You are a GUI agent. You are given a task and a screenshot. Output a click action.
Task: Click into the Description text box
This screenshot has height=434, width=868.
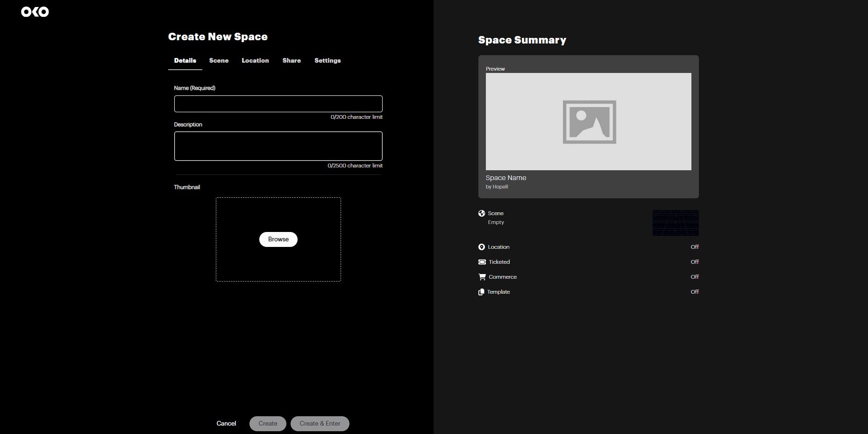[278, 146]
